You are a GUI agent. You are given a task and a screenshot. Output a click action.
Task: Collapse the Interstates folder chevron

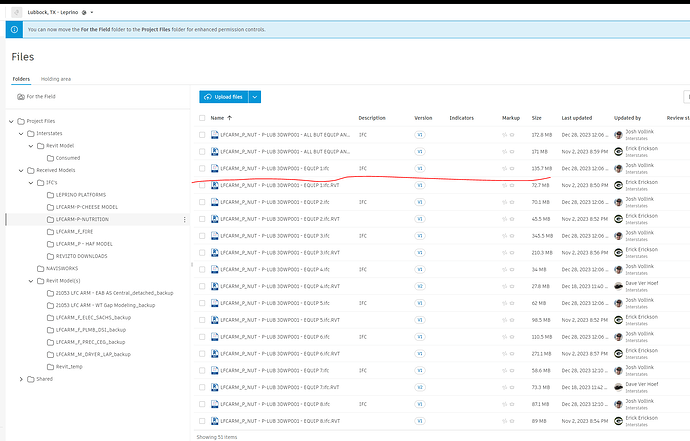coord(21,133)
